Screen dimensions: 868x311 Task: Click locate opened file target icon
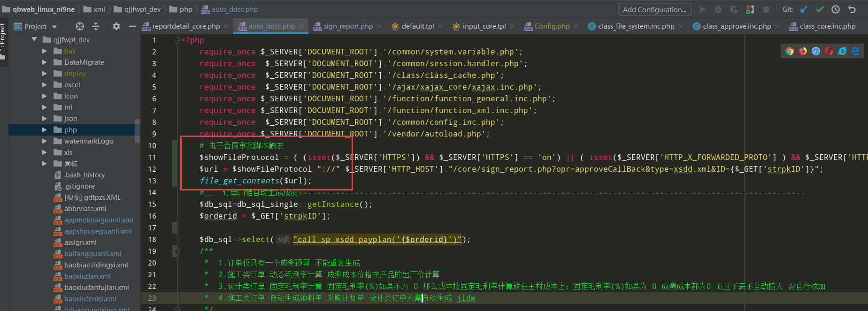(80, 26)
